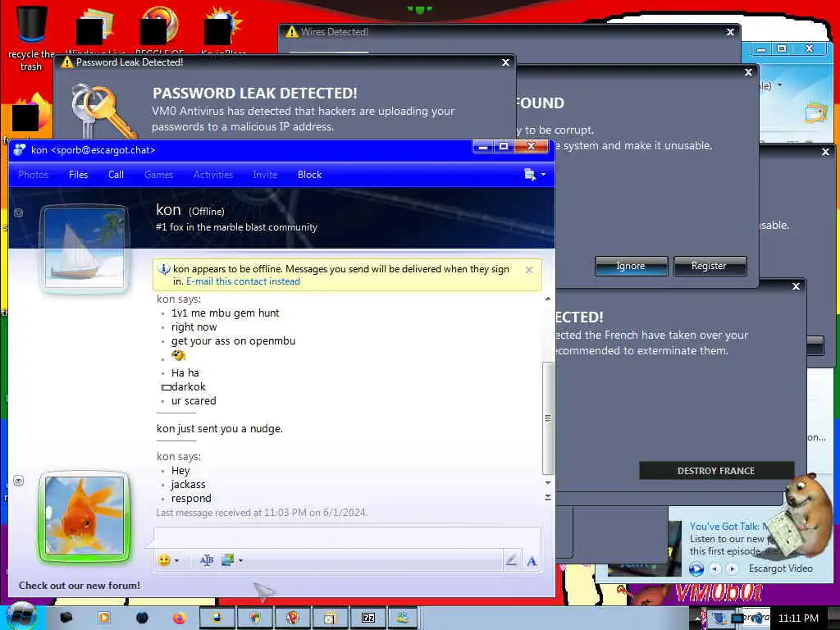Viewport: 840px width, 630px height.
Task: Click the 'kon just sent you a nudge' text
Action: coord(220,428)
